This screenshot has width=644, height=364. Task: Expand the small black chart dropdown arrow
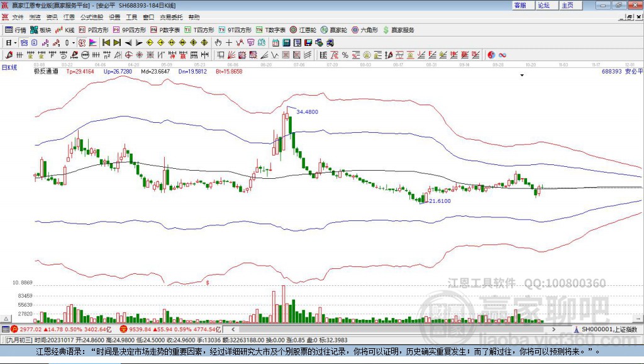pos(522,75)
